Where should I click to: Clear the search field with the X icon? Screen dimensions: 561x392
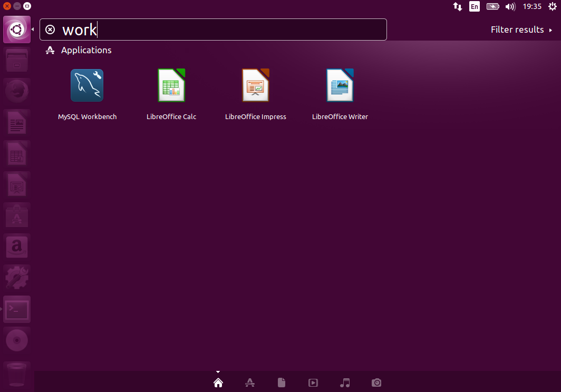tap(50, 30)
